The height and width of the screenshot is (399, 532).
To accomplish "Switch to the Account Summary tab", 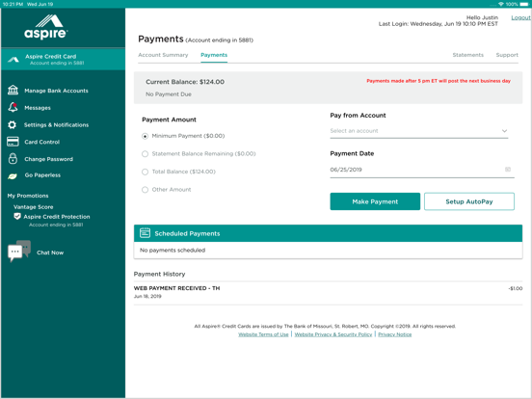I will (163, 55).
